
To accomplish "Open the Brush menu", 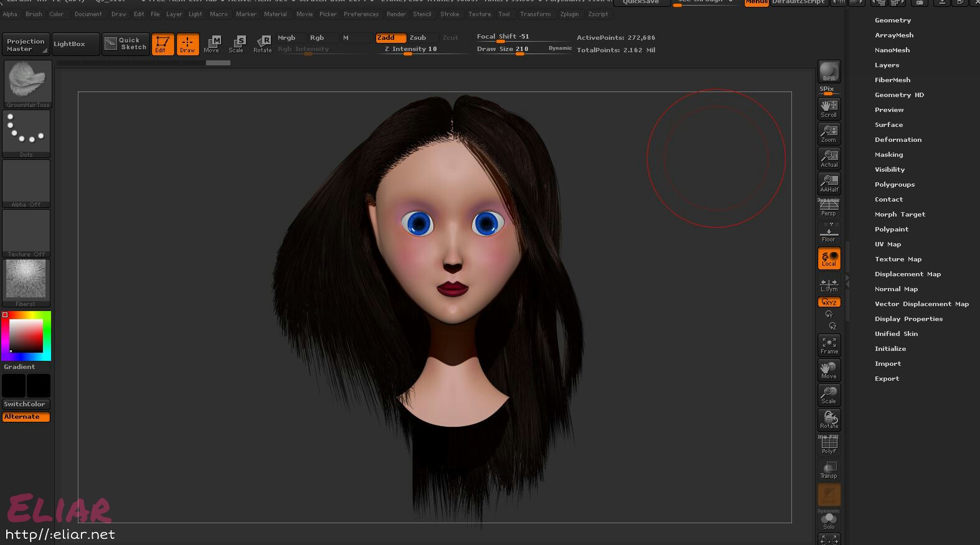I will [34, 14].
